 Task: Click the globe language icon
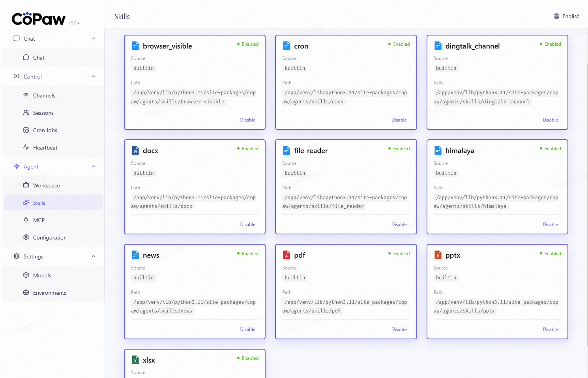point(556,16)
